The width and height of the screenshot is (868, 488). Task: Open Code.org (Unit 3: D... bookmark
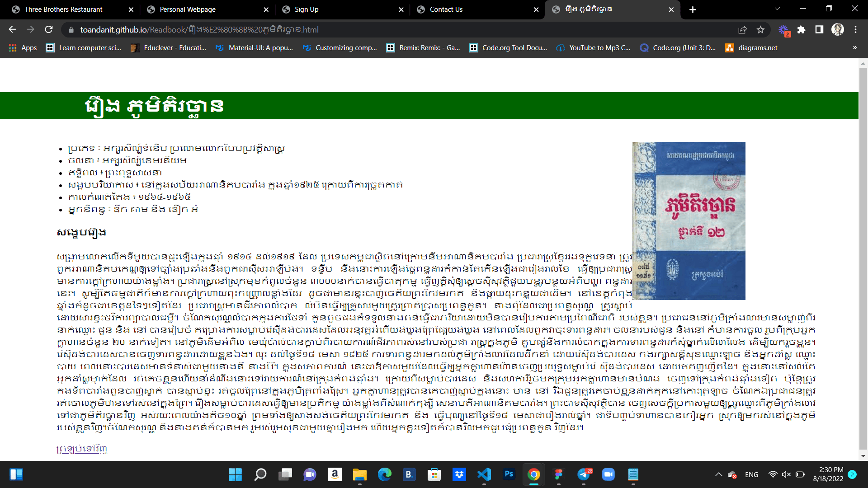678,47
